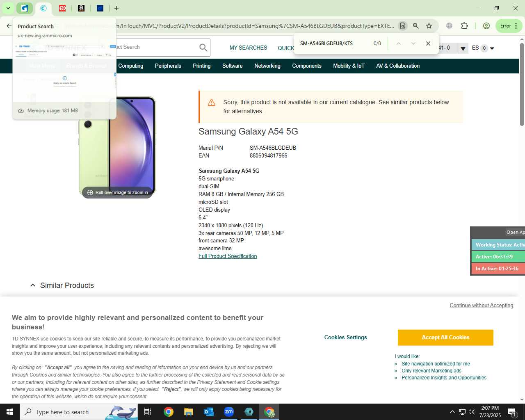Show hidden system tray icons
Screen dimensions: 525x420
pyautogui.click(x=452, y=412)
